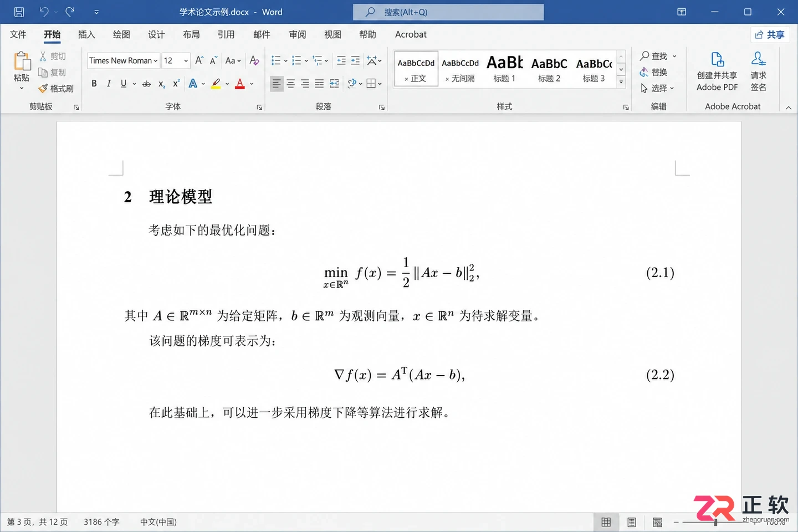
Task: Click the Save icon in title bar
Action: coord(19,12)
